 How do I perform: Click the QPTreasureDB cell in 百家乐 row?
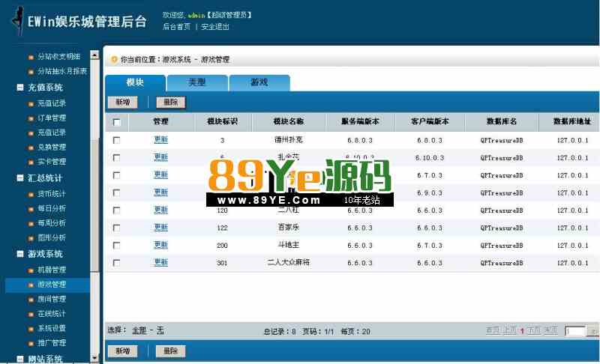point(502,228)
